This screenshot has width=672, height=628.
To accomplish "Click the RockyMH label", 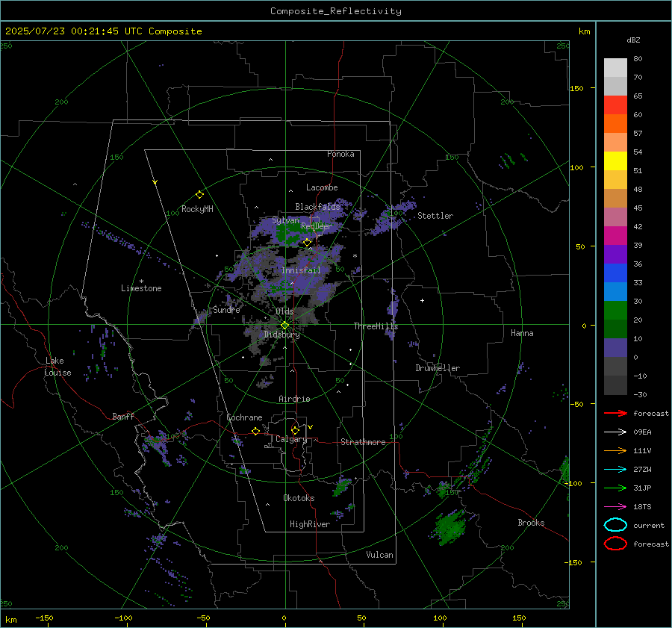I will click(x=197, y=209).
